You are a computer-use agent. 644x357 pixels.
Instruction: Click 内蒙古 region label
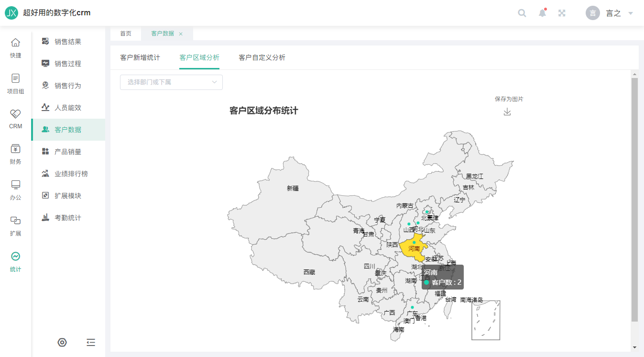click(405, 206)
